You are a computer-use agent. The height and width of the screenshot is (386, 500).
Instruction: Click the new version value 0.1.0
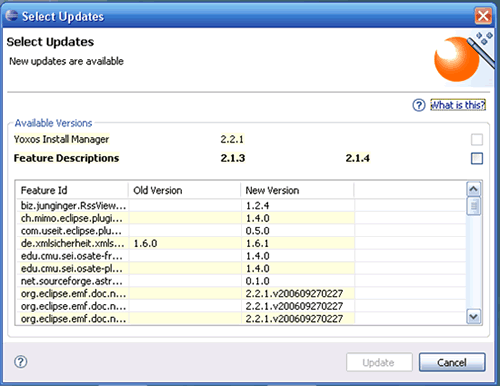pyautogui.click(x=257, y=281)
